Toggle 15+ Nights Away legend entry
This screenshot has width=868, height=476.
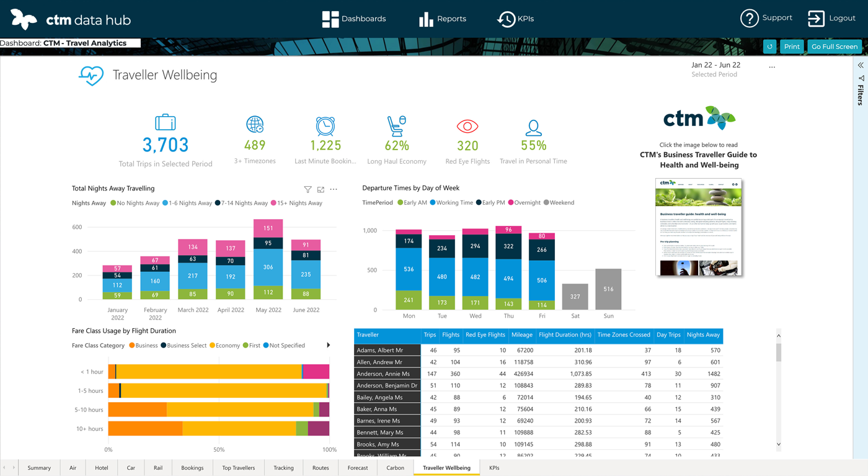click(296, 203)
